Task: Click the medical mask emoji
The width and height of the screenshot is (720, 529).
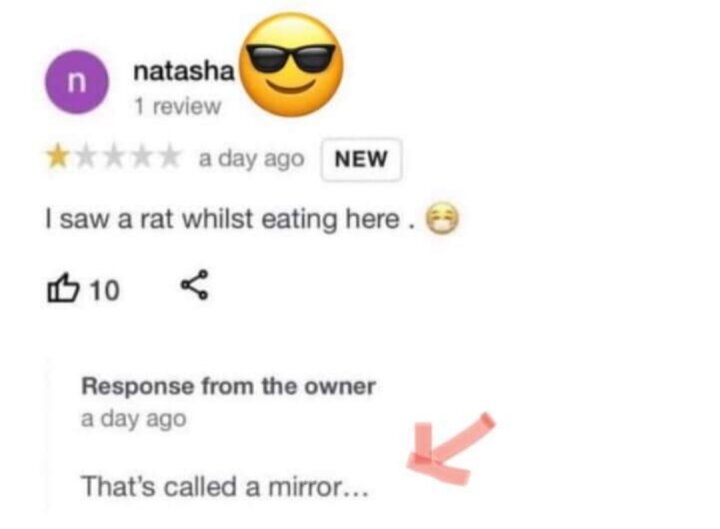Action: point(442,218)
